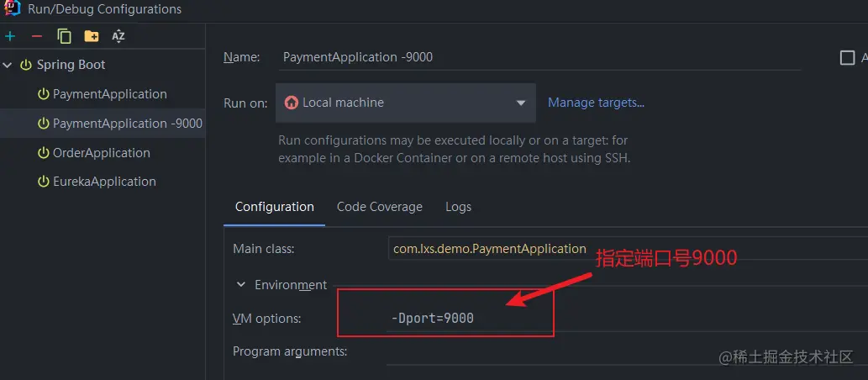
Task: Click the VM options field
Action: click(x=628, y=319)
